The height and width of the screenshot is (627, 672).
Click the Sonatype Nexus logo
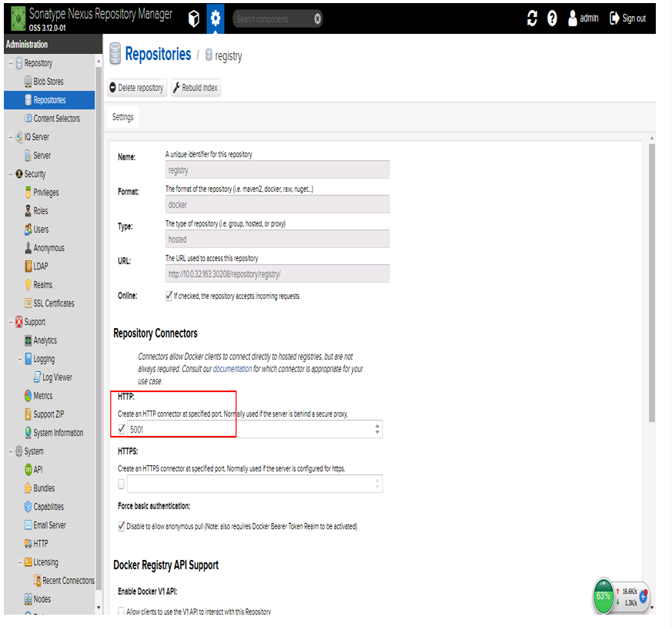(18, 18)
